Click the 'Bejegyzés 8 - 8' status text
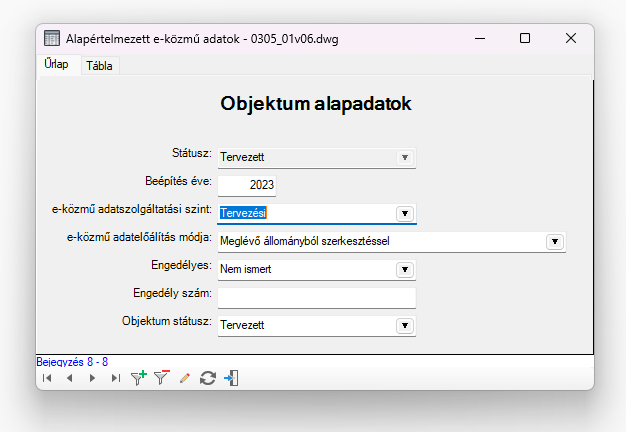The image size is (626, 432). tap(72, 362)
